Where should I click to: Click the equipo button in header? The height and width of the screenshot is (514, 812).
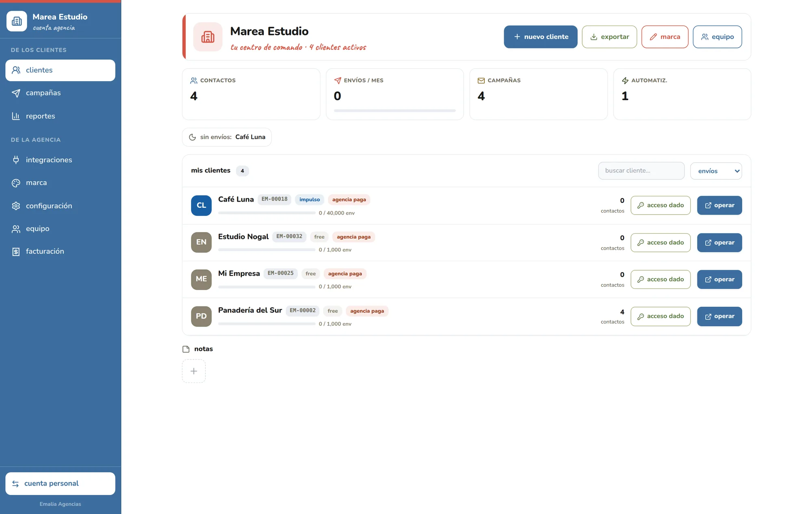click(717, 37)
